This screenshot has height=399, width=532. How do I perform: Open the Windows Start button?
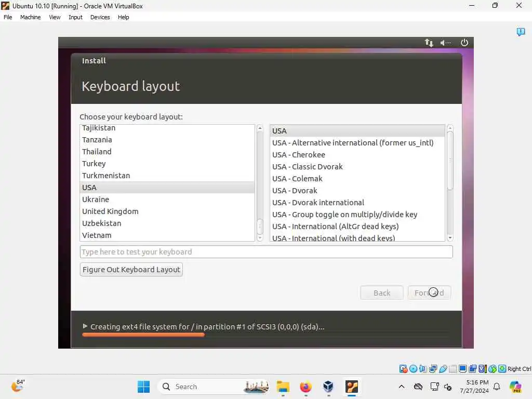(143, 387)
